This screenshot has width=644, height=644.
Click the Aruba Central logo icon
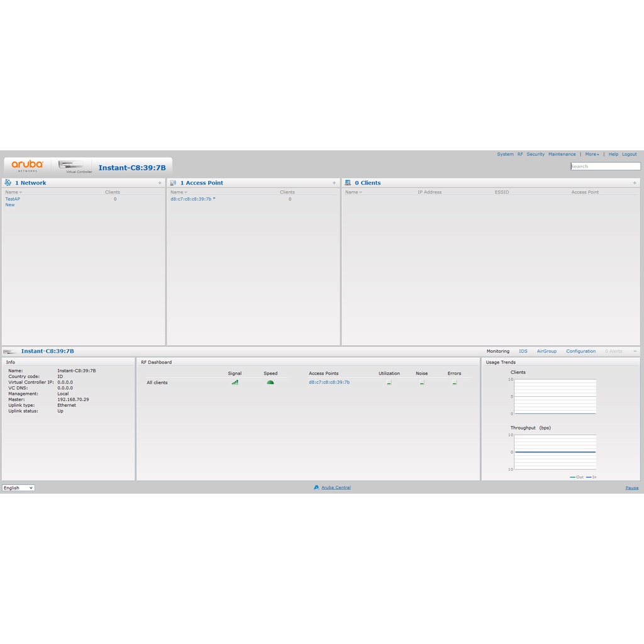316,487
